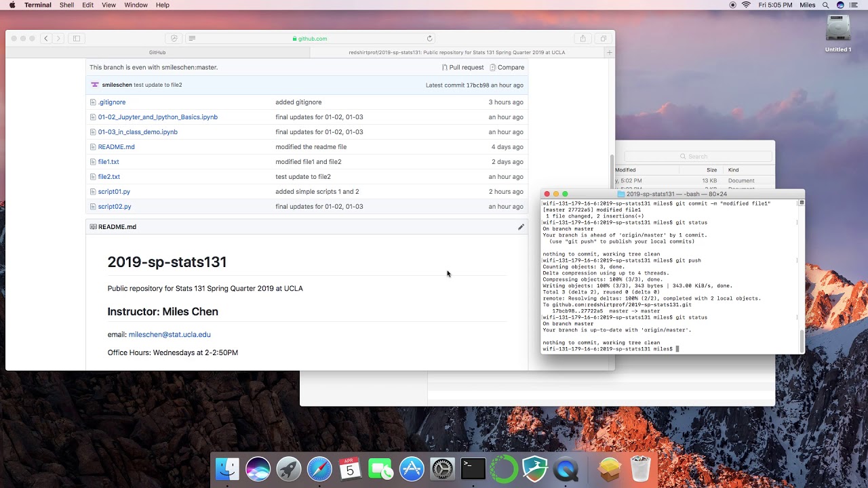The width and height of the screenshot is (868, 488).
Task: Open the .gitignore file
Action: 112,102
